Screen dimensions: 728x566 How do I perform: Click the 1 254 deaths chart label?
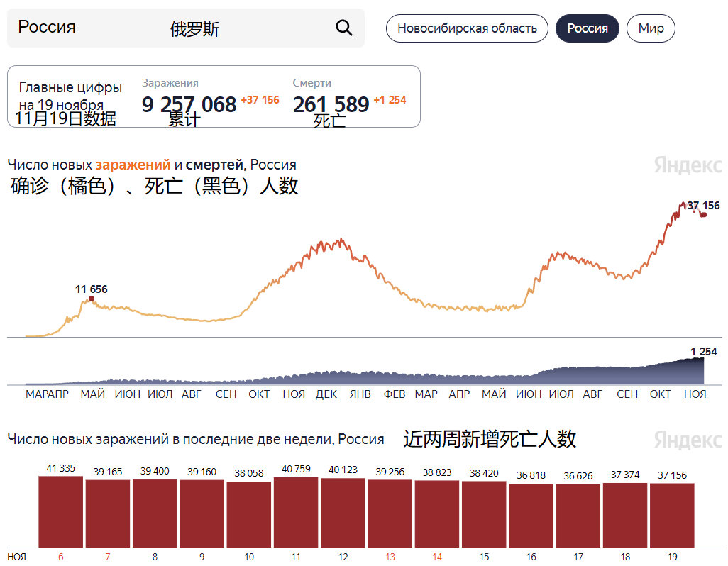coord(703,352)
